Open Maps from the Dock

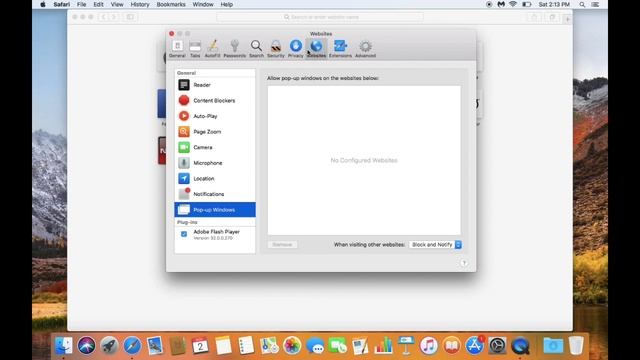pyautogui.click(x=269, y=346)
